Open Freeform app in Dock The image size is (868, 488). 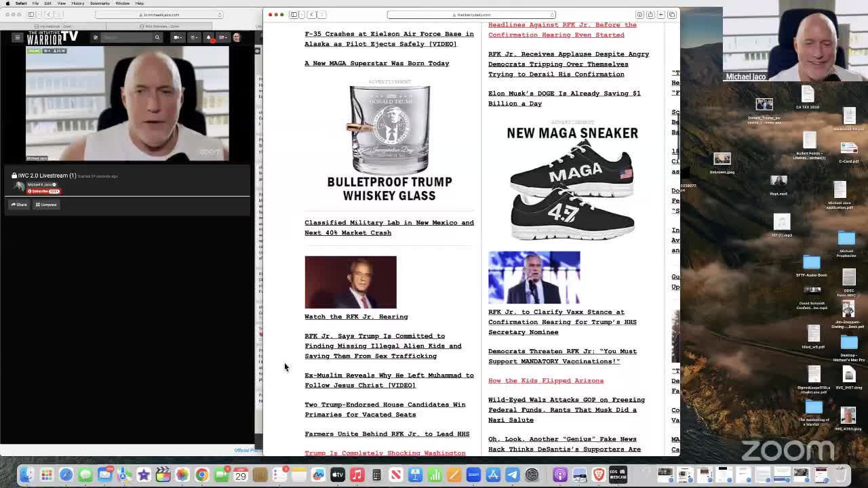click(x=318, y=475)
